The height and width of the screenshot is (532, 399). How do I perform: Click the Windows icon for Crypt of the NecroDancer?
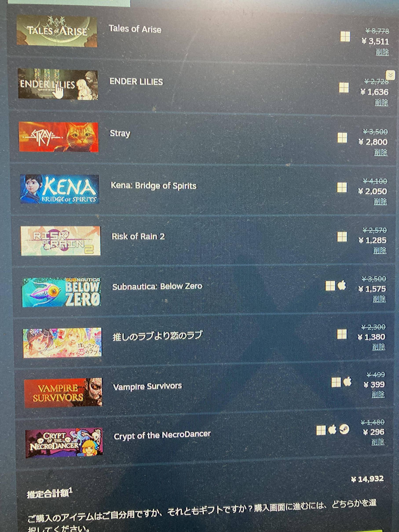click(321, 430)
